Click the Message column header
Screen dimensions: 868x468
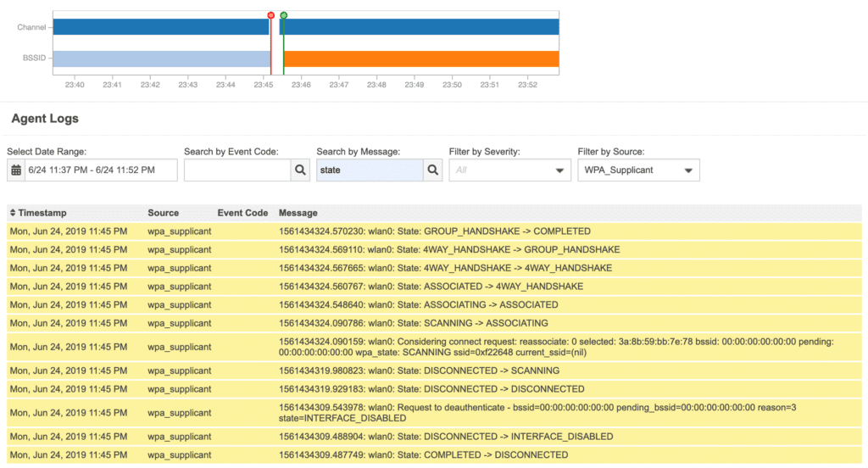[x=298, y=214]
